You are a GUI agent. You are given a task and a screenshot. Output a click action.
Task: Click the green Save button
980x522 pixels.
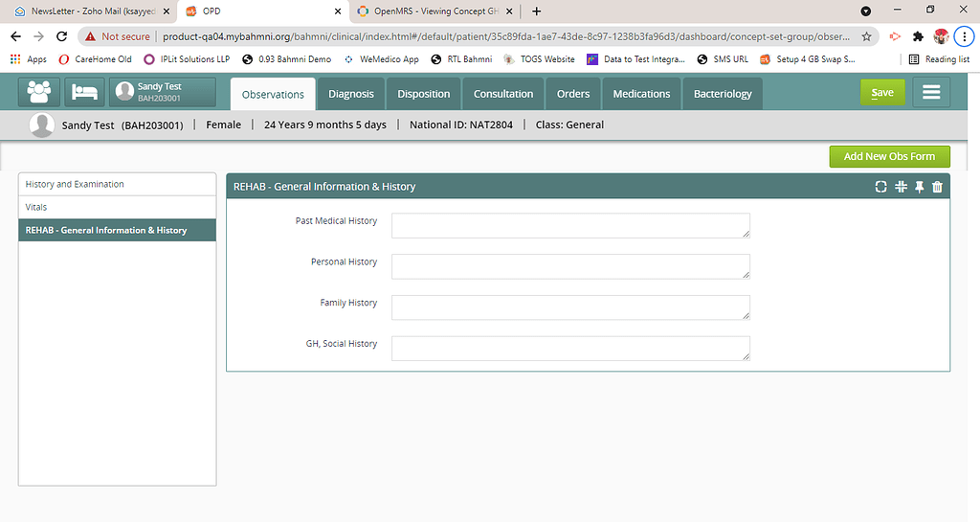click(881, 92)
